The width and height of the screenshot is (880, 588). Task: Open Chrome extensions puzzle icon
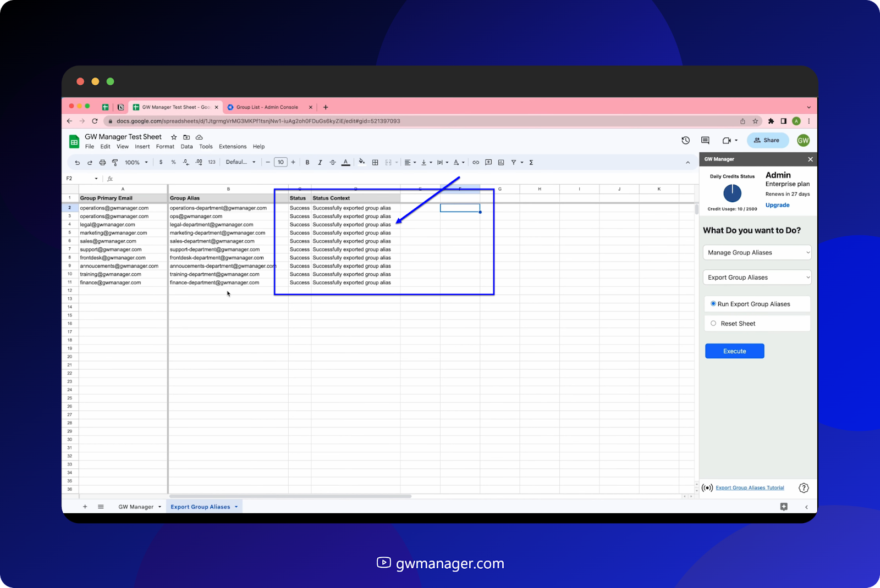[x=771, y=121]
